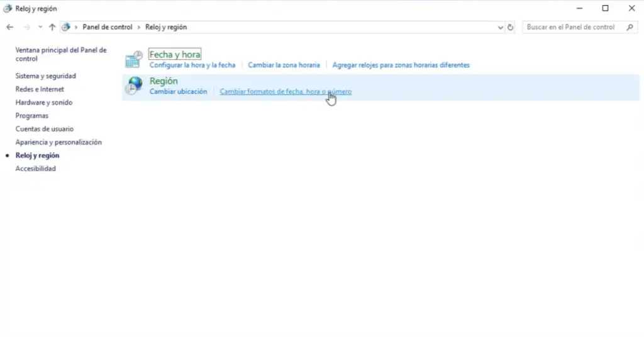Click the window title bar icon
This screenshot has width=644, height=337.
[x=8, y=8]
